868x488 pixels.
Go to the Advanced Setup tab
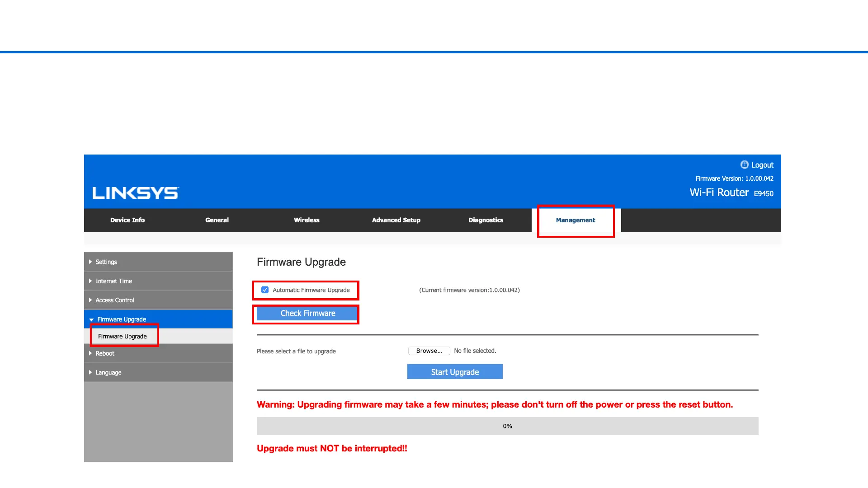[x=396, y=220]
